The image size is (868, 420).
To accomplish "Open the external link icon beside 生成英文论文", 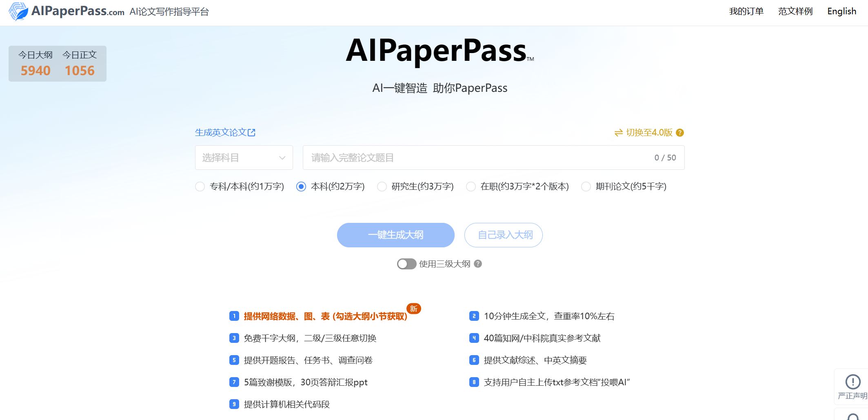I will pos(252,133).
